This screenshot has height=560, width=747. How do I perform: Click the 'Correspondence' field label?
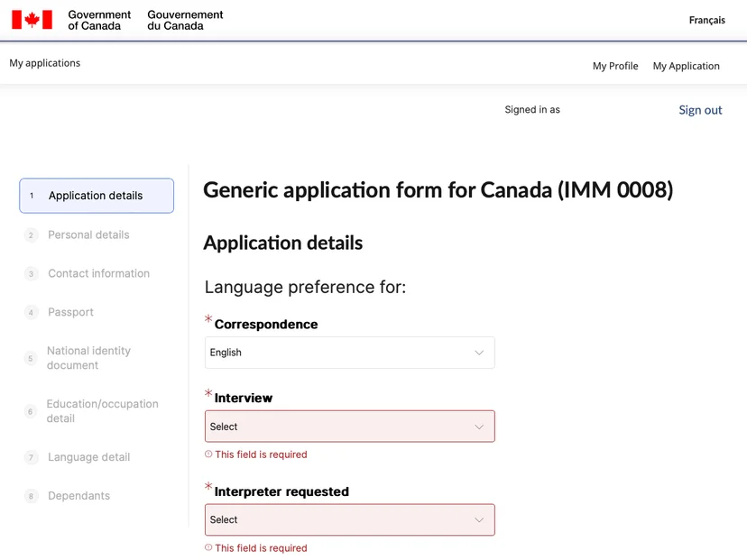(x=266, y=325)
